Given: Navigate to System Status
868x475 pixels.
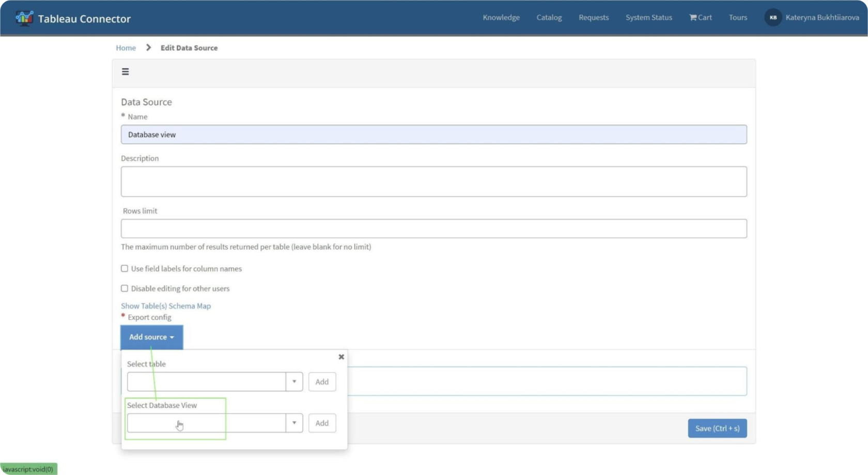Looking at the screenshot, I should click(x=649, y=17).
